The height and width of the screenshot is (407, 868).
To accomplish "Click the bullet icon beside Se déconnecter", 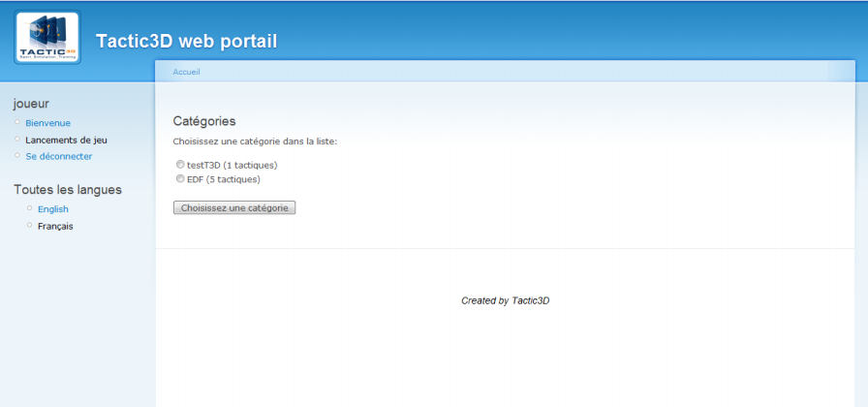I will point(16,155).
